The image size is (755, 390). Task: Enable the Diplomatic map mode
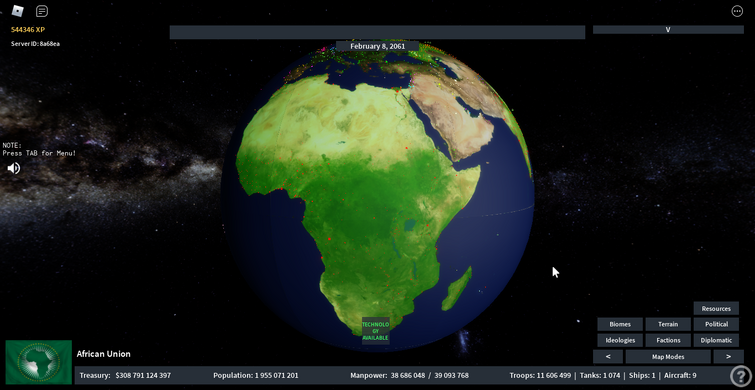(716, 340)
